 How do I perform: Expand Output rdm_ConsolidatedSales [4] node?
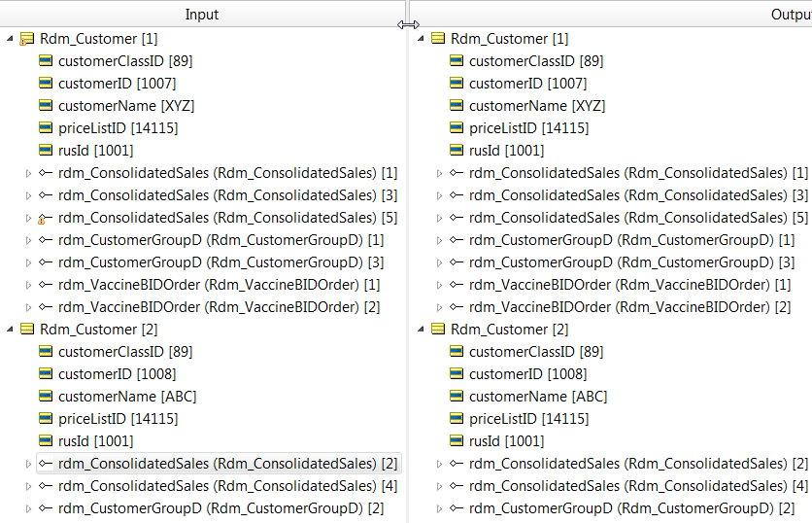point(439,486)
